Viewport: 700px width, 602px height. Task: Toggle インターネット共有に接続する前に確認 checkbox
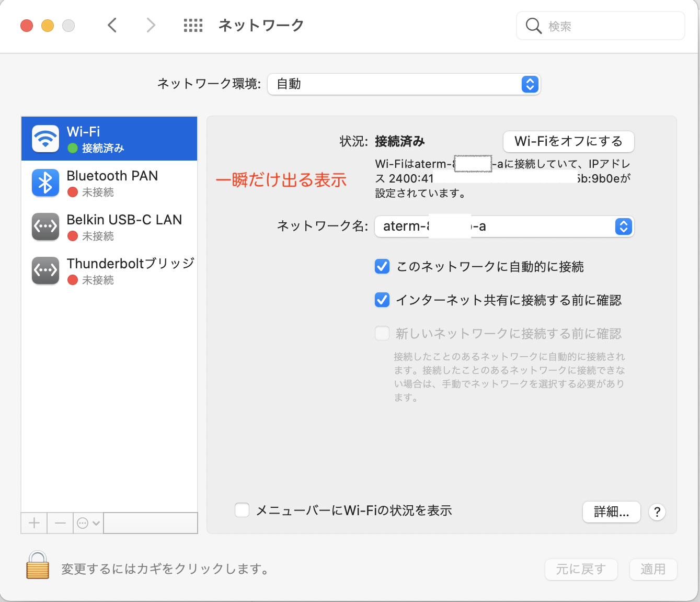pyautogui.click(x=382, y=300)
